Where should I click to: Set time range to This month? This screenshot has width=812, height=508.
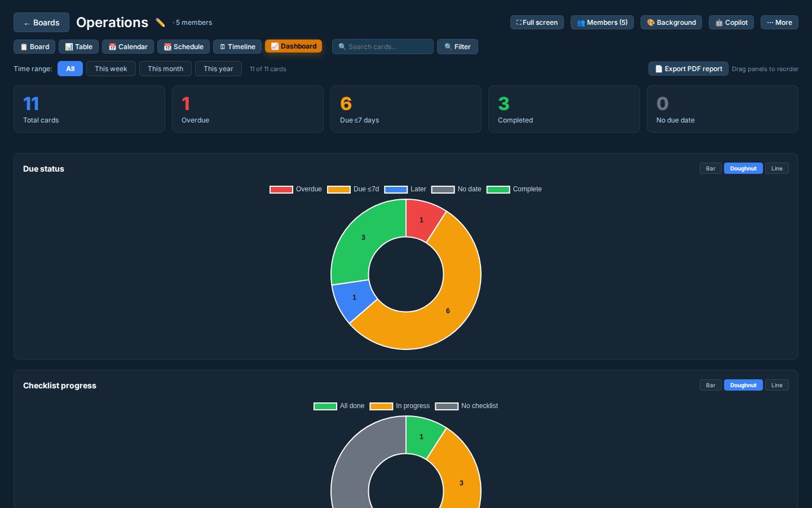pos(165,69)
